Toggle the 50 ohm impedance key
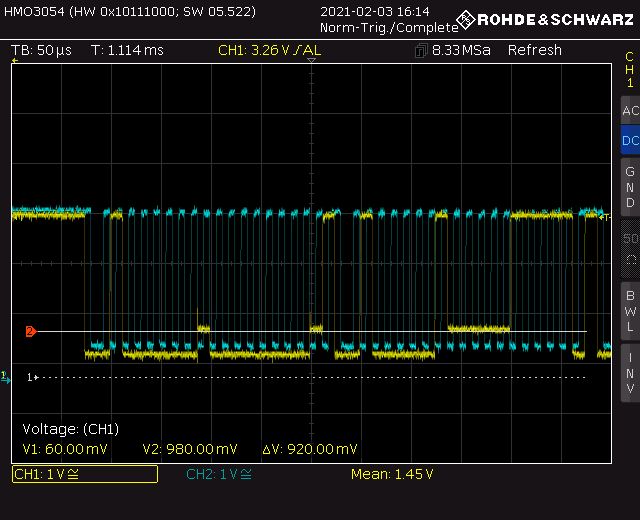This screenshot has width=640, height=520. tap(630, 249)
